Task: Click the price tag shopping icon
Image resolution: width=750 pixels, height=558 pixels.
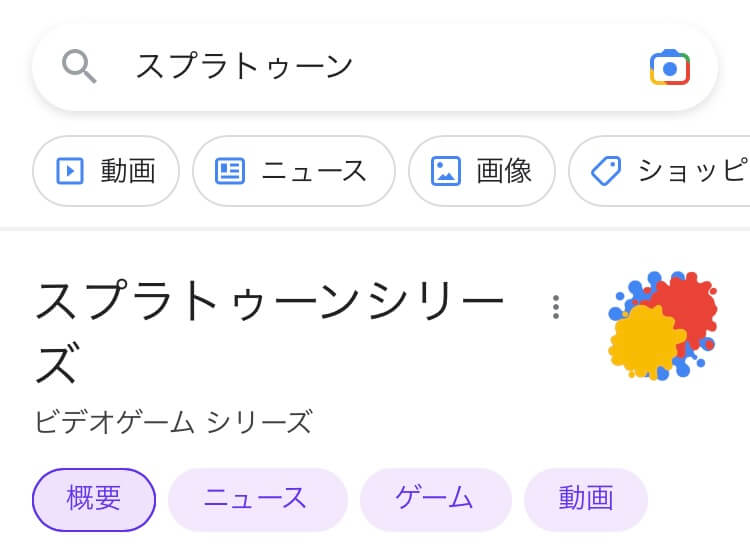Action: tap(606, 171)
